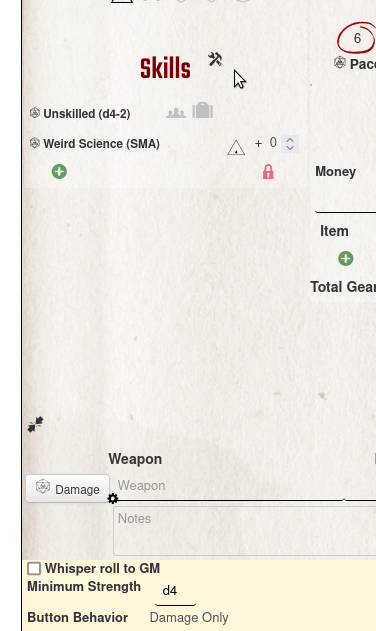The width and height of the screenshot is (376, 631).
Task: Open the Weird Science die type triangle selector
Action: click(x=236, y=148)
